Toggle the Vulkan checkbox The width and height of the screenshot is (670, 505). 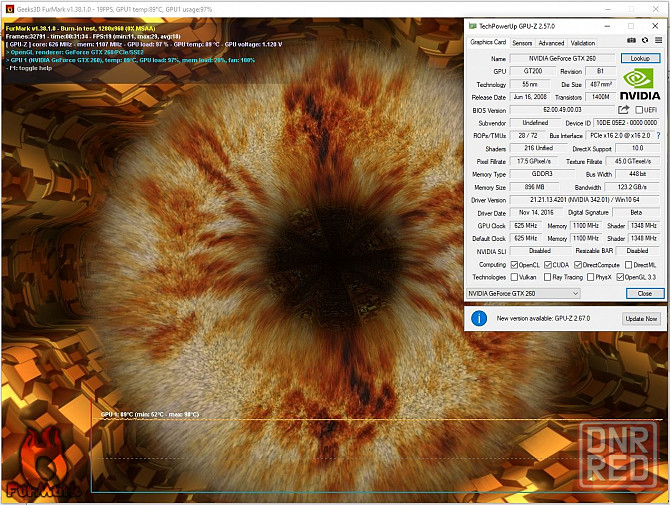pos(514,277)
